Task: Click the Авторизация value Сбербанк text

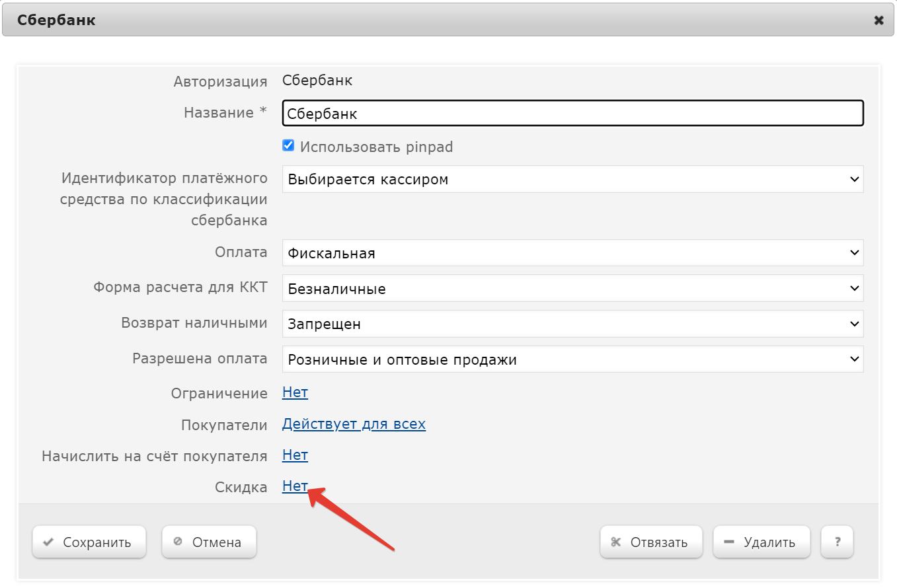Action: pyautogui.click(x=317, y=81)
